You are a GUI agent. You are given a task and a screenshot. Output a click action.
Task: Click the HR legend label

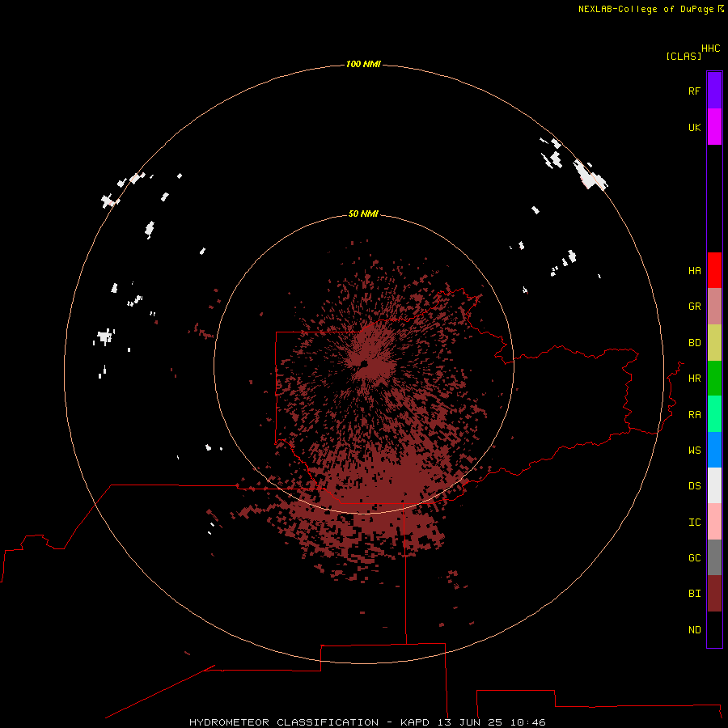(694, 379)
